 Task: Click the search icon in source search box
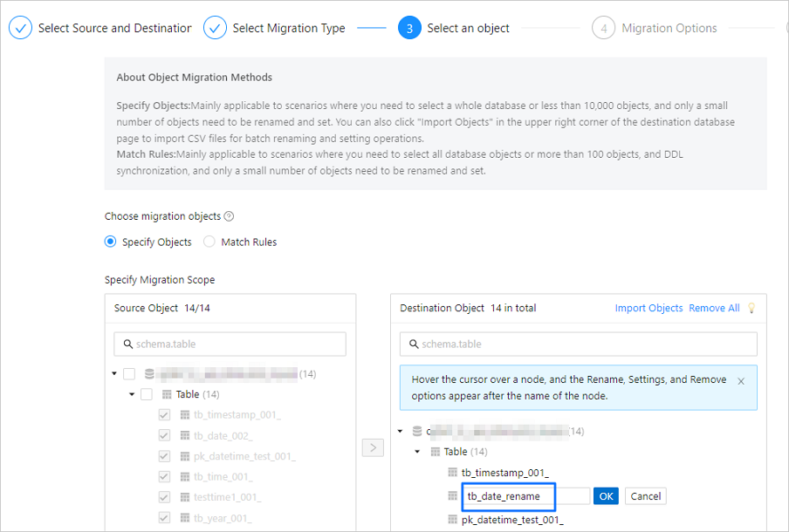tap(128, 344)
